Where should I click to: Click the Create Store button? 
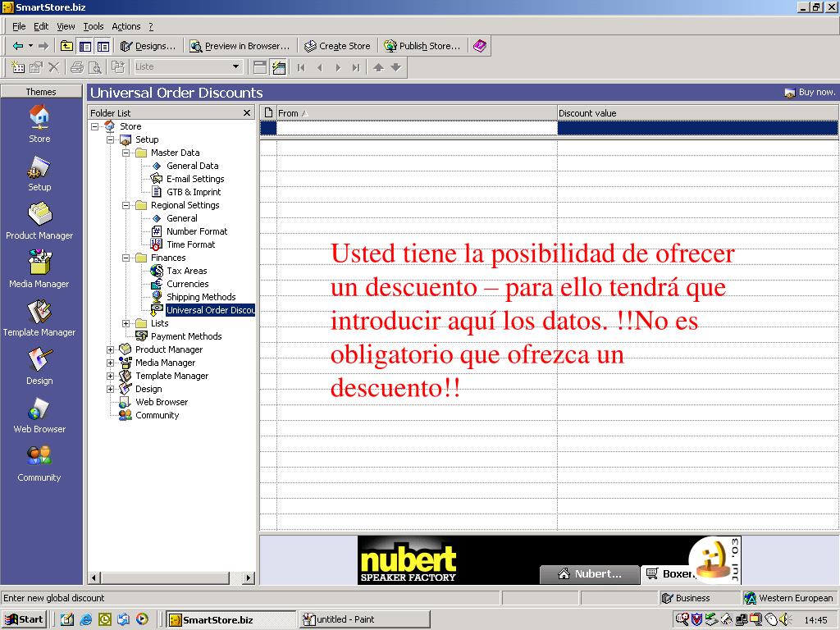pyautogui.click(x=337, y=46)
